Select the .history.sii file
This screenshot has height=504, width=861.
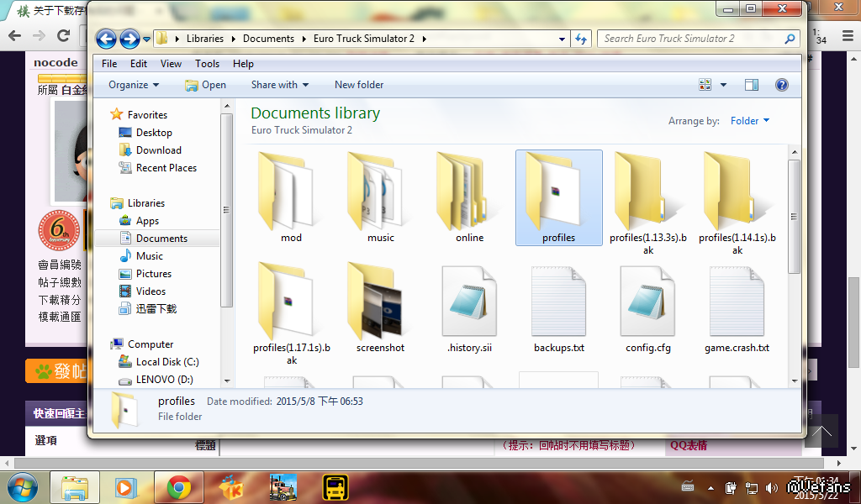pos(469,307)
